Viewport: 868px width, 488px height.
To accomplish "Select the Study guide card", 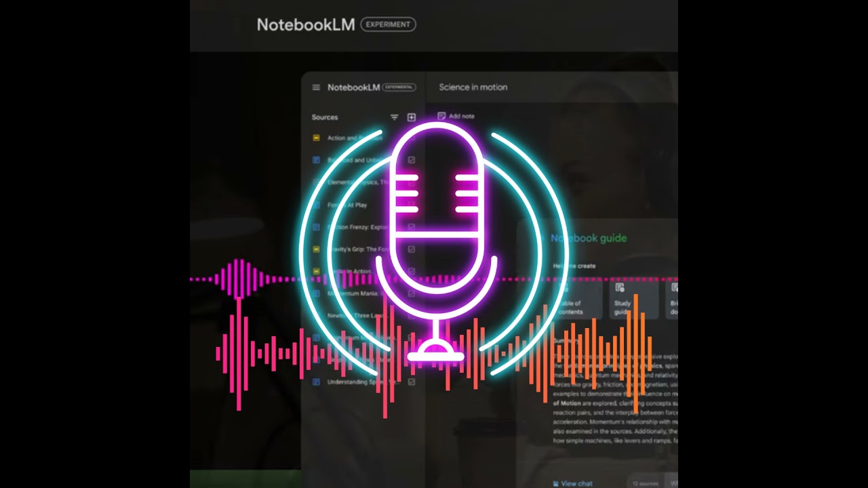I will tap(633, 300).
